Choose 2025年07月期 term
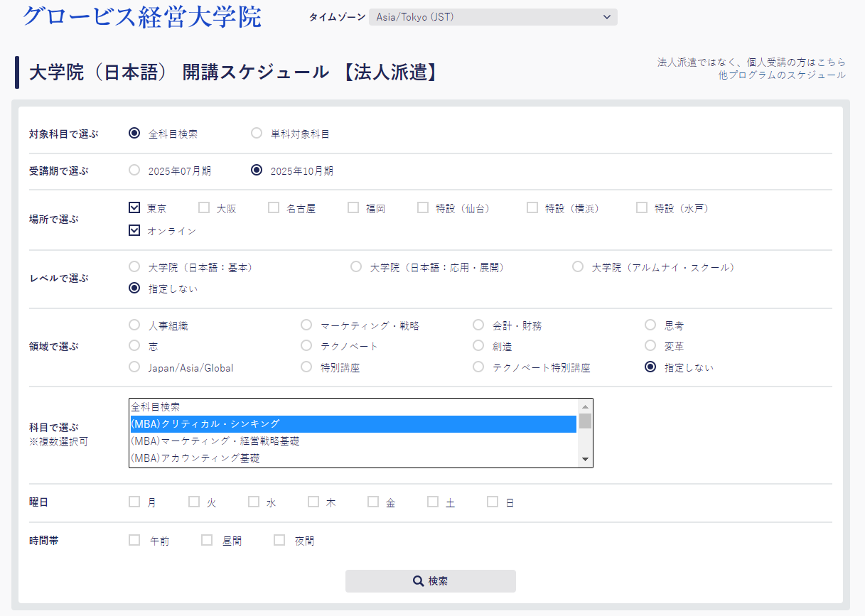Screen dimensions: 865x616 [134, 170]
